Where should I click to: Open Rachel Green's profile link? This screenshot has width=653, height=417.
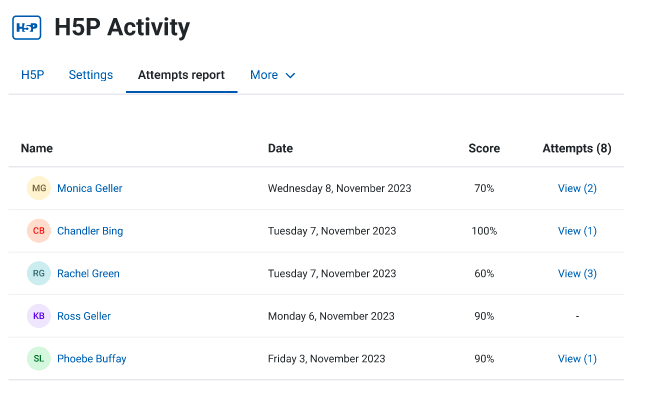88,273
